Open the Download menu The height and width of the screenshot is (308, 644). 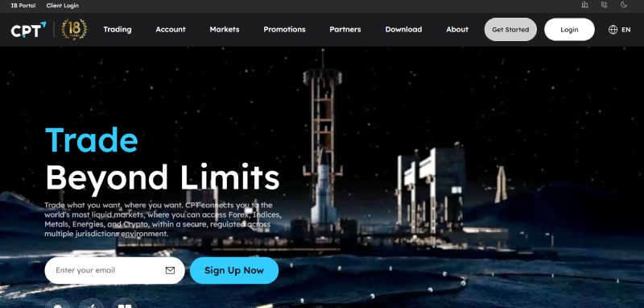coord(403,30)
